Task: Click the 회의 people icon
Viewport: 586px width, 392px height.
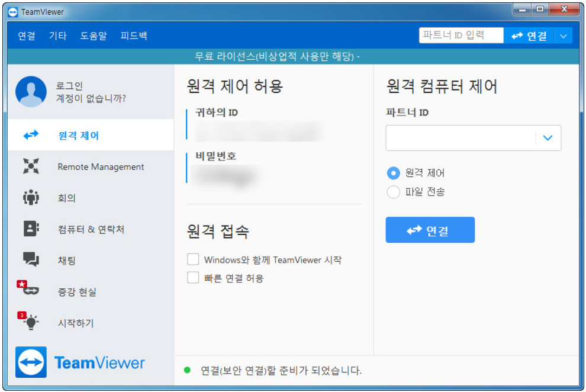Action: coord(31,197)
